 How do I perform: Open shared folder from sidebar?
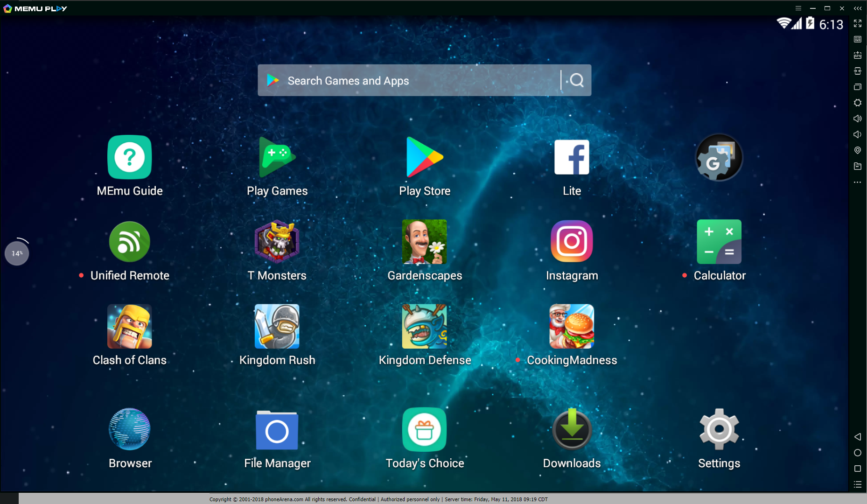coord(858,166)
